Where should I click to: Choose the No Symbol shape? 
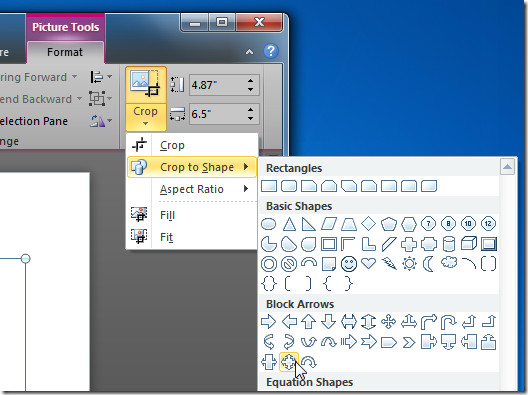289,264
